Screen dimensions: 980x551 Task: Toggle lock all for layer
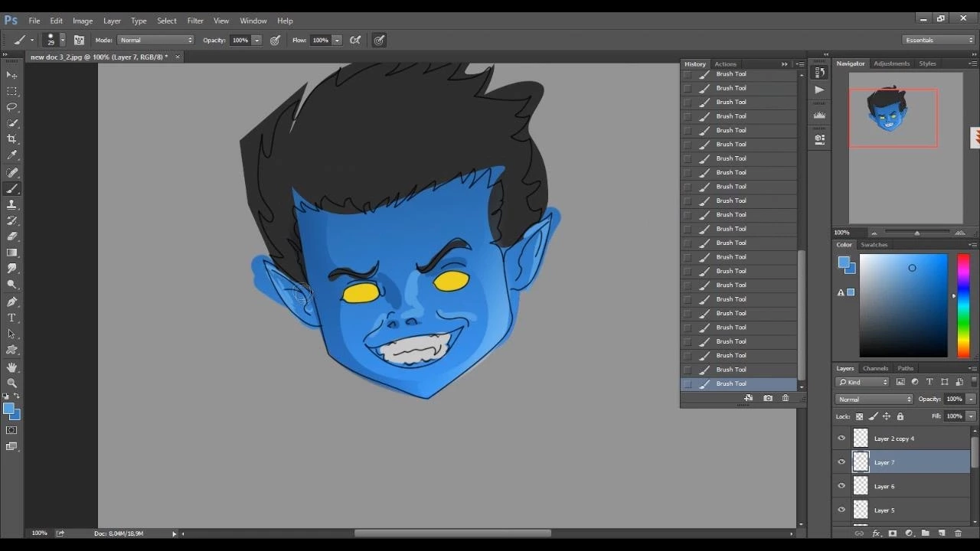[900, 416]
